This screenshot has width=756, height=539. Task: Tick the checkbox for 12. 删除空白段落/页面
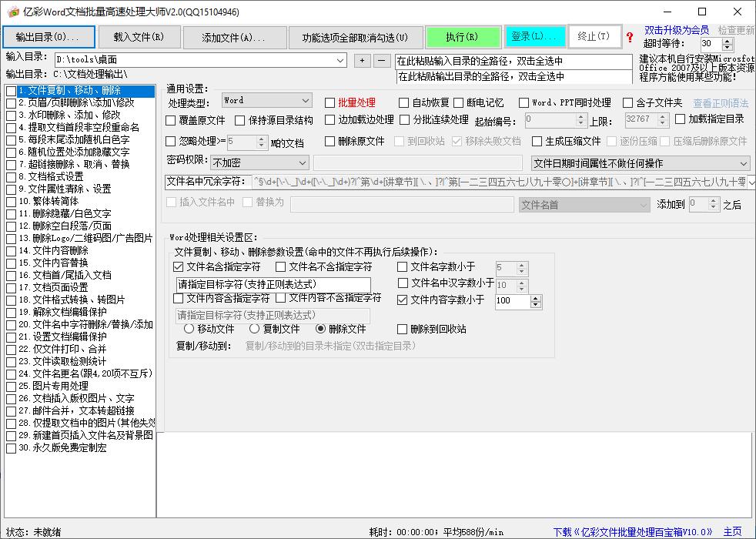(x=11, y=226)
